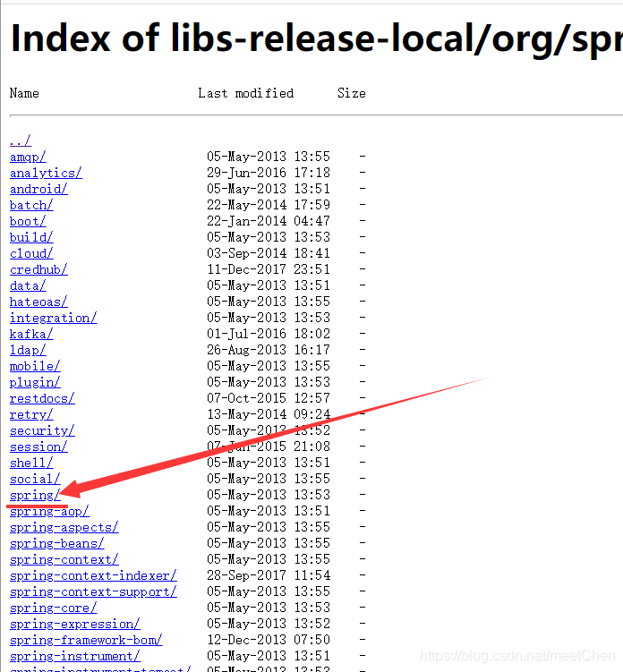Open the parent directory ../ link

21,140
